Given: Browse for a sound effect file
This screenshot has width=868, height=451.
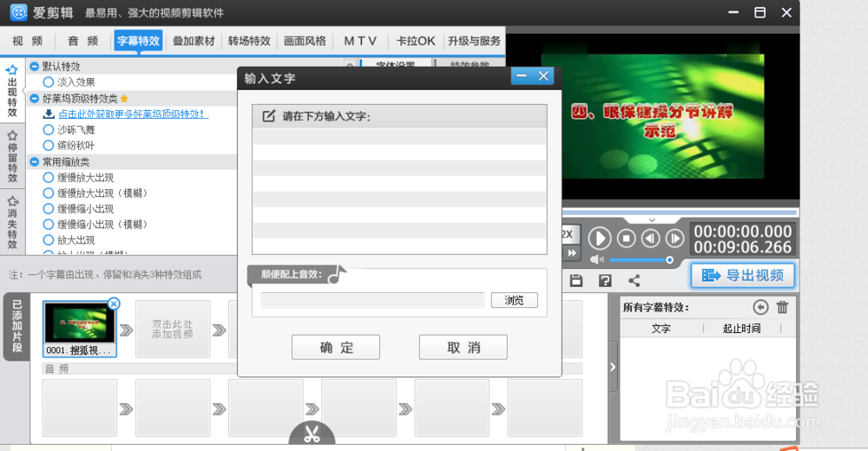Looking at the screenshot, I should tap(514, 300).
